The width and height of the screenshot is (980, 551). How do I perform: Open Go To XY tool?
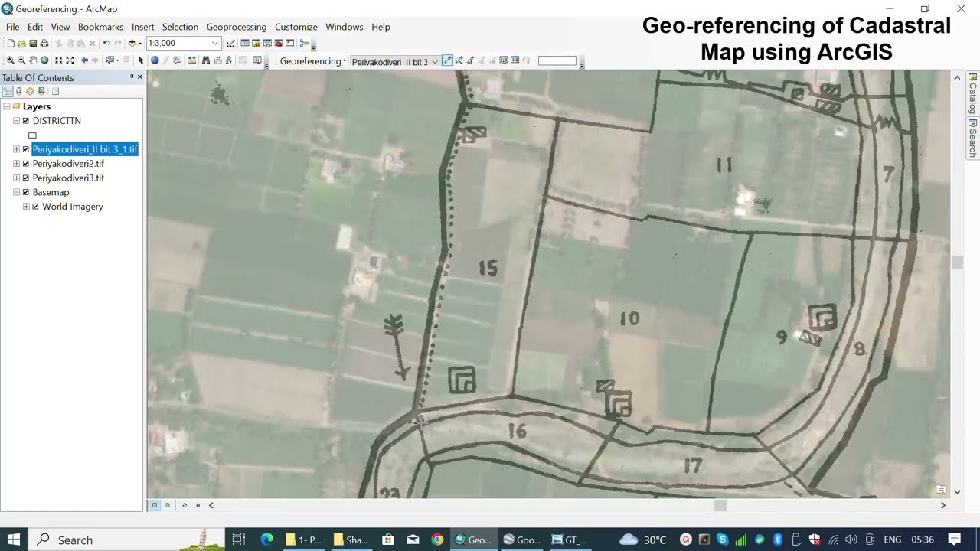point(228,60)
